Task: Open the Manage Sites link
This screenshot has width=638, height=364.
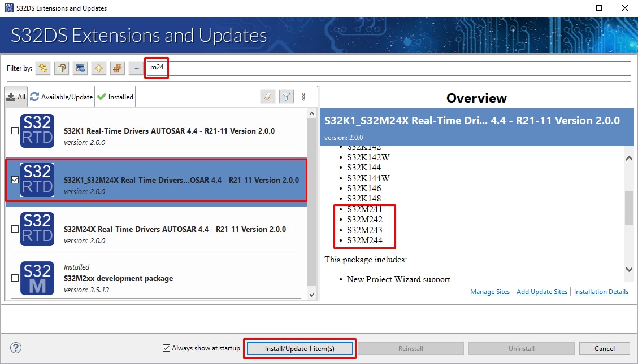Action: click(489, 292)
